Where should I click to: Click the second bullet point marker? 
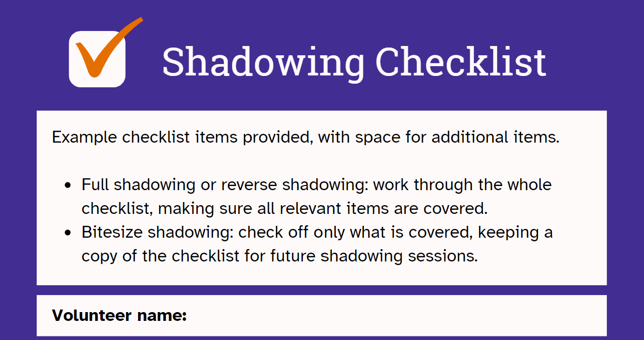67,233
